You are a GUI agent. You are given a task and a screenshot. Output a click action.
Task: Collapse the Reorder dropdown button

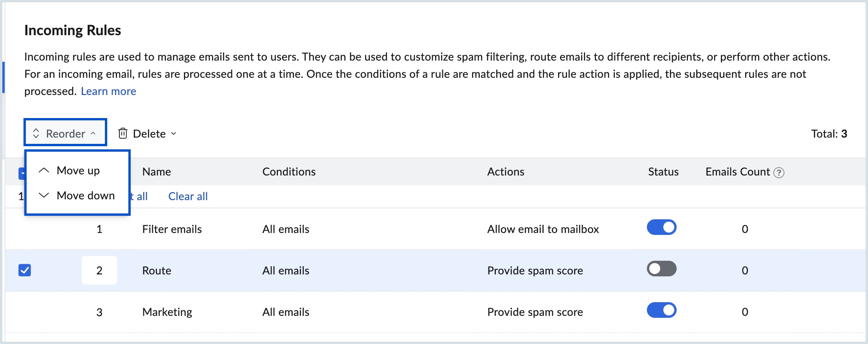[x=65, y=133]
